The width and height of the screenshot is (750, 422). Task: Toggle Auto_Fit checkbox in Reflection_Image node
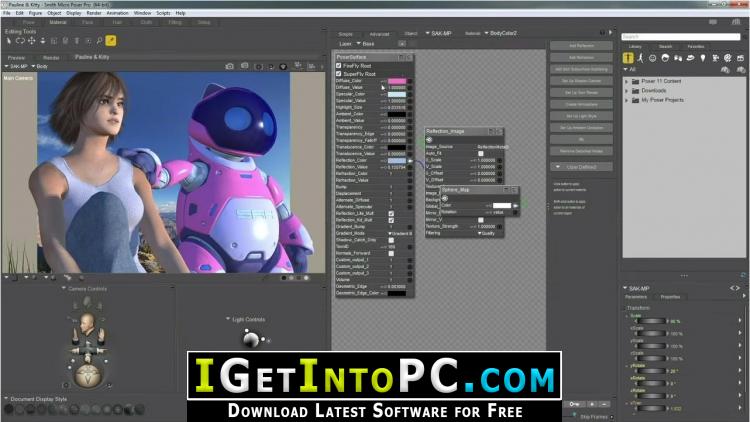[x=480, y=153]
